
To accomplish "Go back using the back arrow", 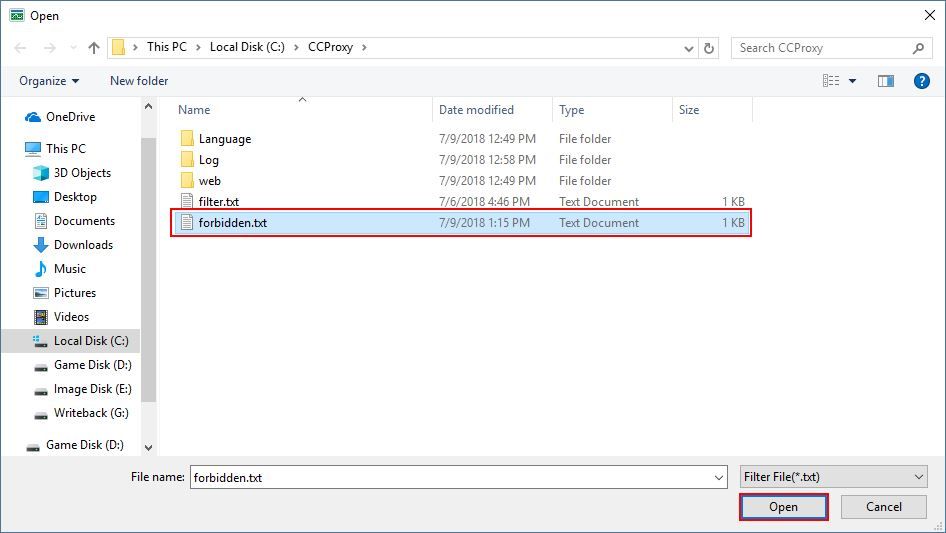I will click(21, 48).
